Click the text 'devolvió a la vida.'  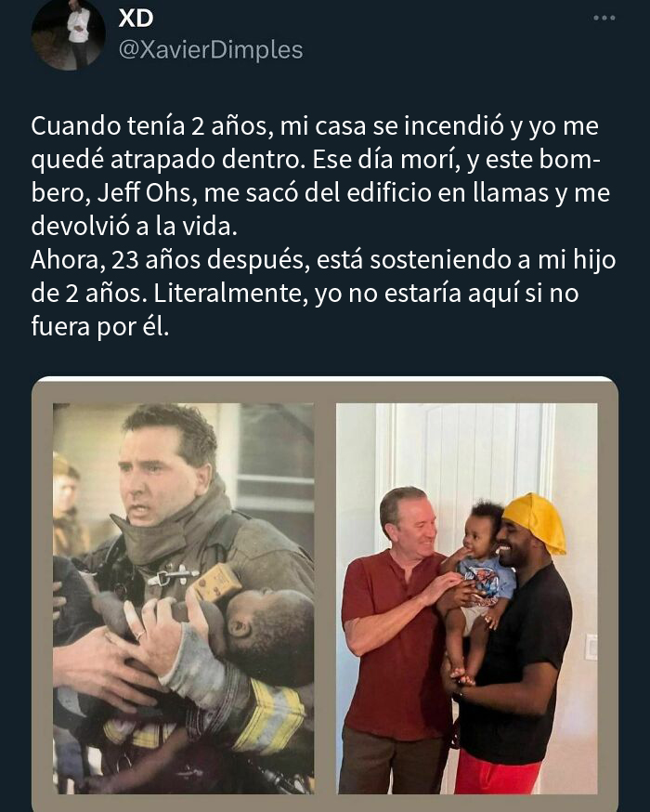pyautogui.click(x=134, y=227)
